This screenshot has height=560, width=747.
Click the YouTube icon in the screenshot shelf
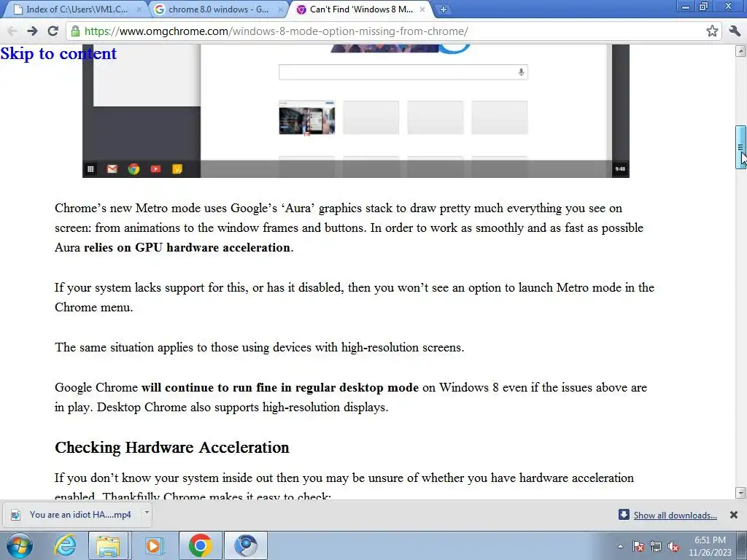155,169
